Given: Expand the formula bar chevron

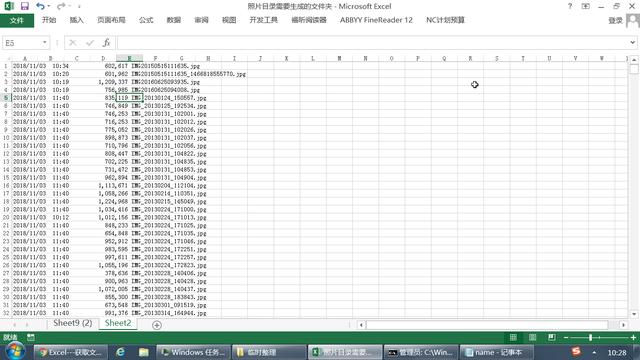Looking at the screenshot, I should click(632, 42).
